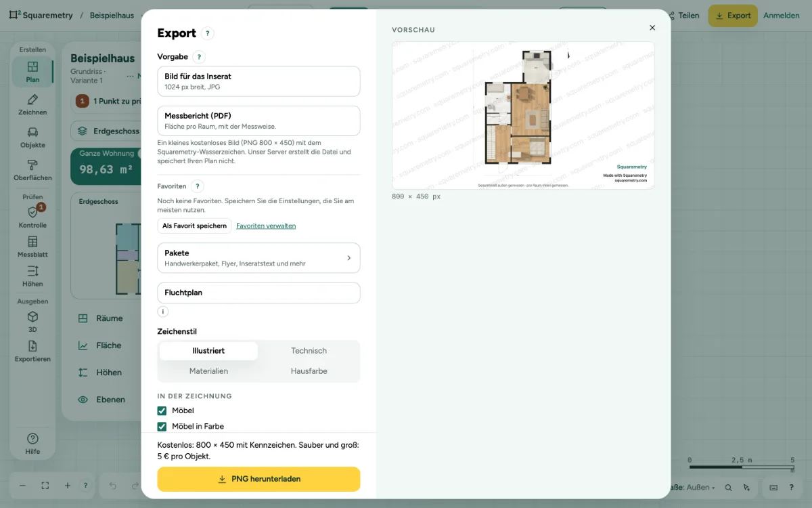
Task: Click the Favoriten help question mark
Action: coord(198,186)
